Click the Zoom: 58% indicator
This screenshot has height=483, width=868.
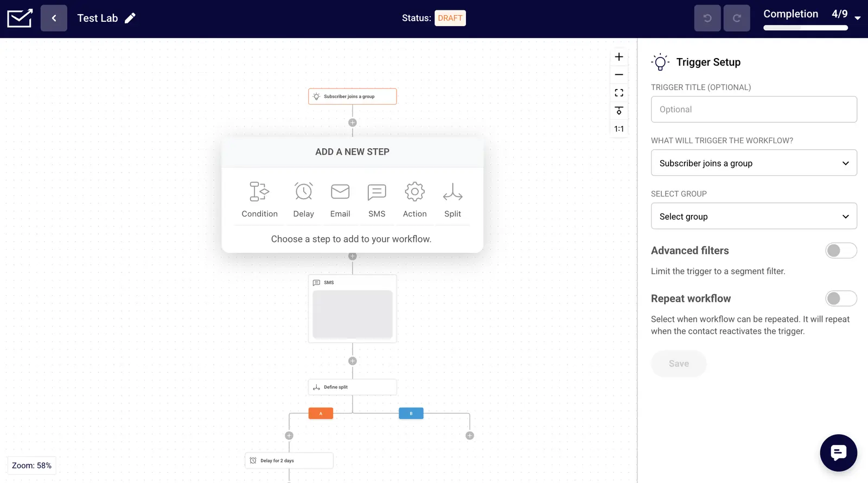(32, 466)
